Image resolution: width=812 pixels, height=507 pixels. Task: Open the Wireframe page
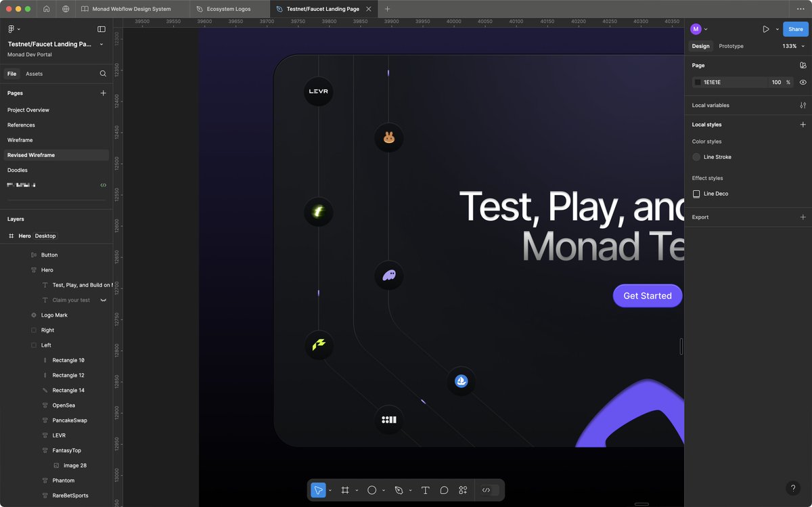20,140
